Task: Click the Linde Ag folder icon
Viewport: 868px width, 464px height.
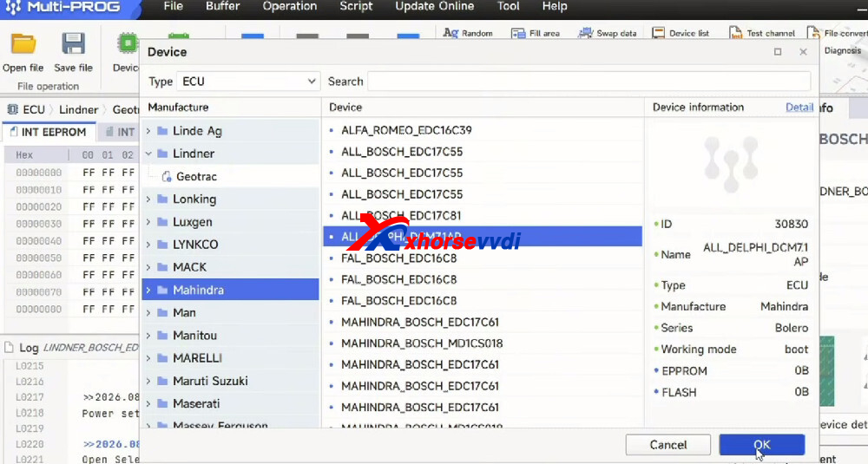Action: pyautogui.click(x=162, y=131)
